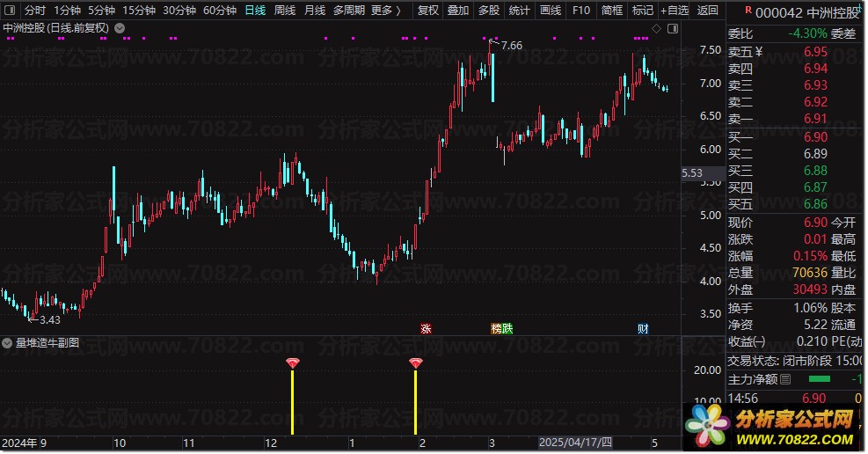The height and width of the screenshot is (454, 868).
Task: Toggle the right info panel icon
Action: coord(673,28)
